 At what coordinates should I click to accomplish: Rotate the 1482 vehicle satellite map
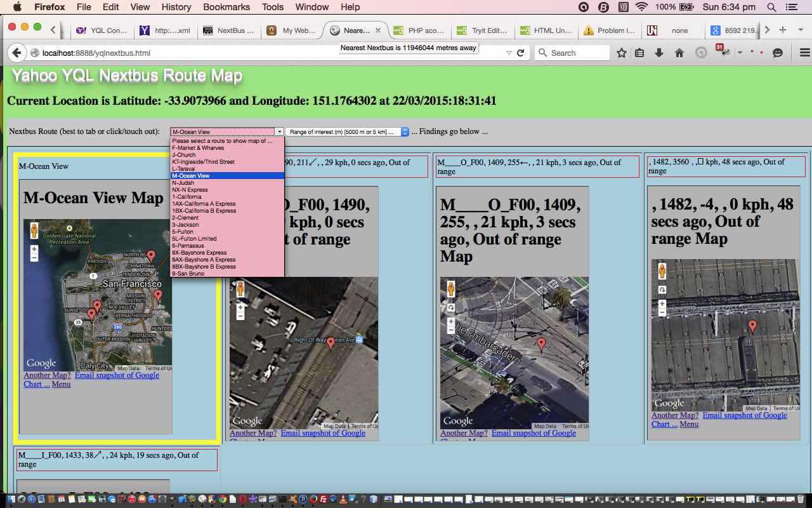(662, 290)
